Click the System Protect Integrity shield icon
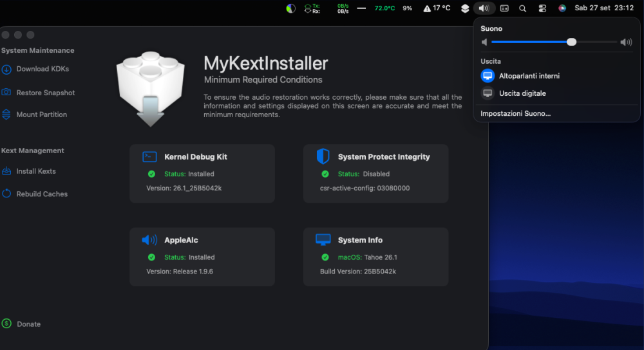 point(323,156)
